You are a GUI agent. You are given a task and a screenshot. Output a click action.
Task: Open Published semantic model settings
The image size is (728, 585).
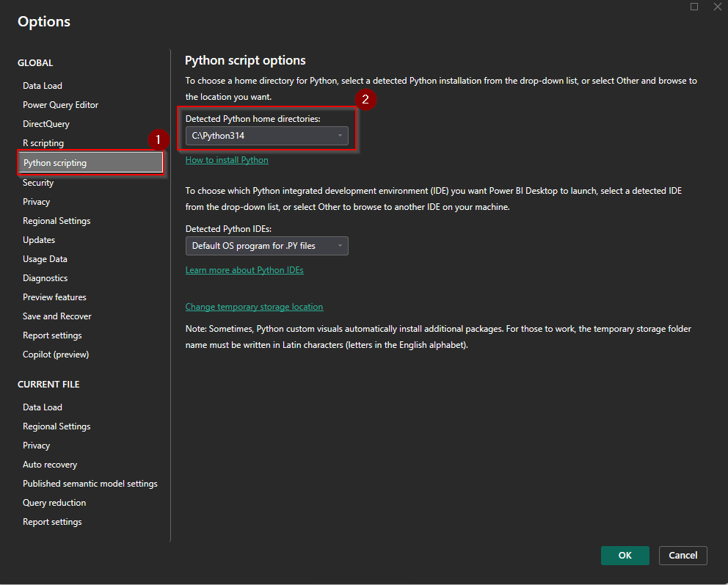90,484
